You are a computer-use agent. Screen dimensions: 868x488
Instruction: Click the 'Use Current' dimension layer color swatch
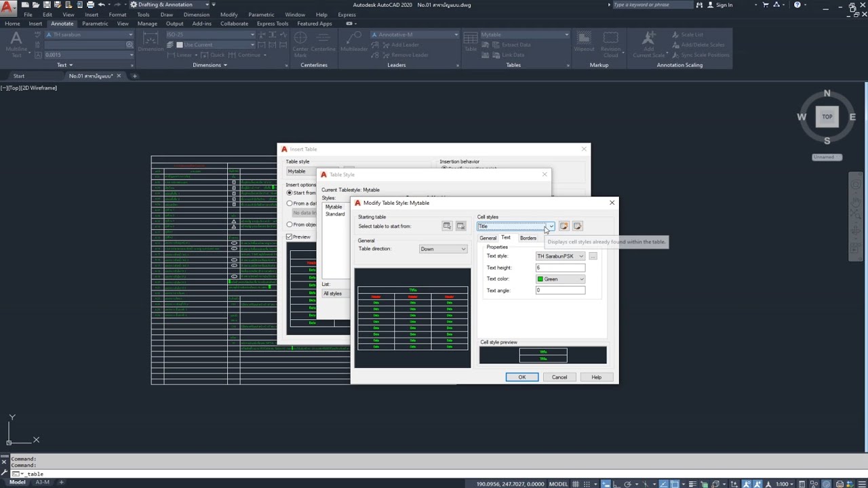180,45
